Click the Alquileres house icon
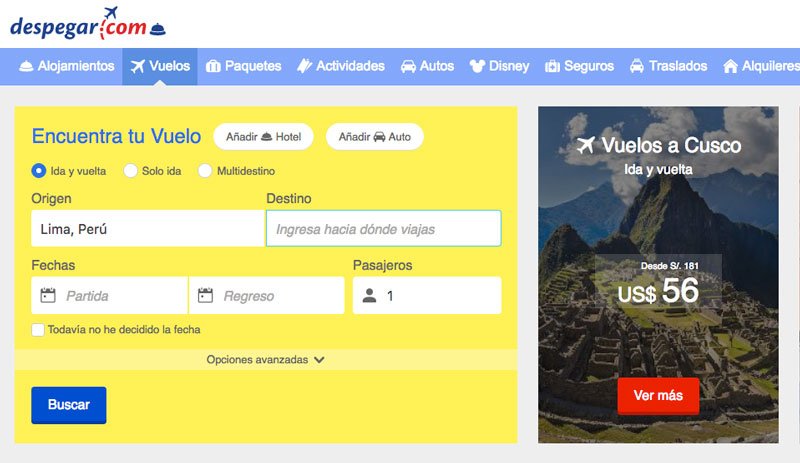 [x=731, y=66]
